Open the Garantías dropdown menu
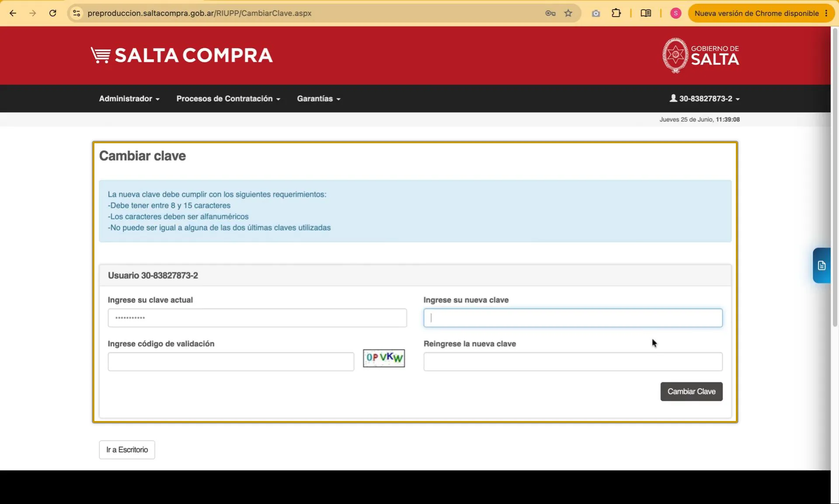This screenshot has width=839, height=504. tap(319, 99)
